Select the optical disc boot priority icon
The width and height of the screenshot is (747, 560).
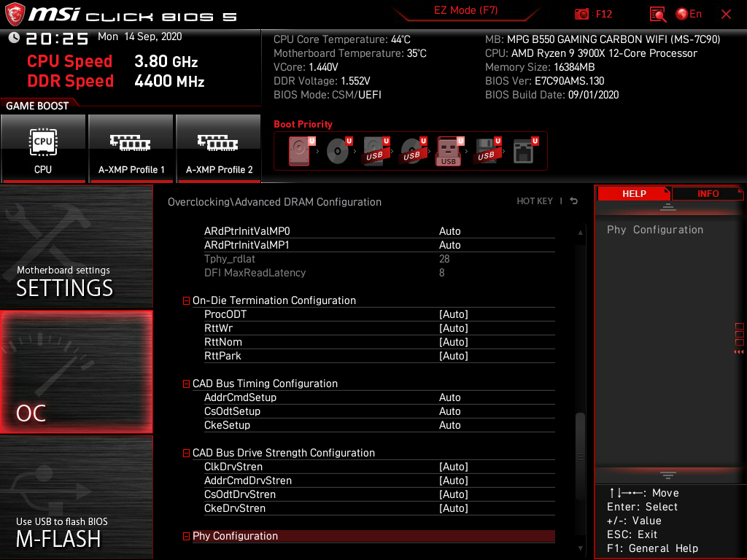(x=338, y=151)
